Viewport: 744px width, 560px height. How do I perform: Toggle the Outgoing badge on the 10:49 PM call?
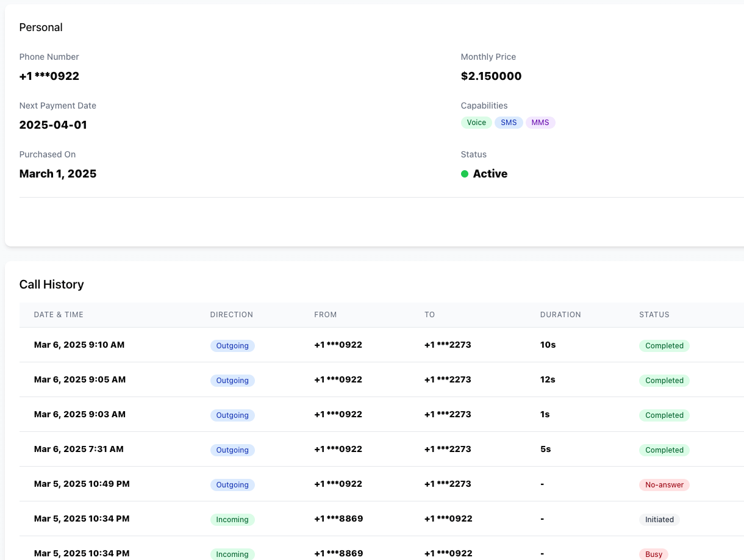[232, 484]
